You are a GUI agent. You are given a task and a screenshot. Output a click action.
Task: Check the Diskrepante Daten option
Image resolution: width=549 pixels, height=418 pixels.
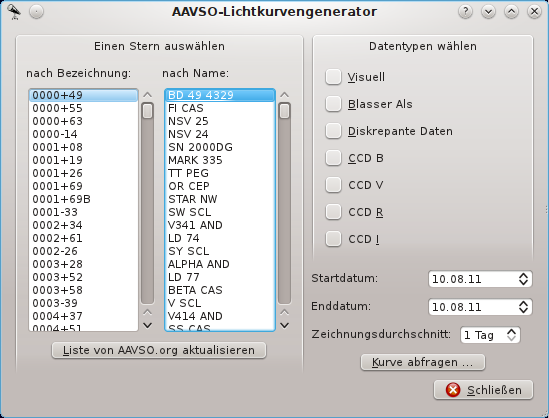coord(333,131)
